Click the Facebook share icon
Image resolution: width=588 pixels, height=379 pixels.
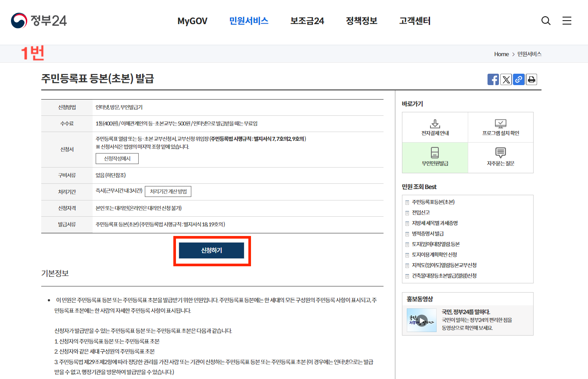(493, 79)
